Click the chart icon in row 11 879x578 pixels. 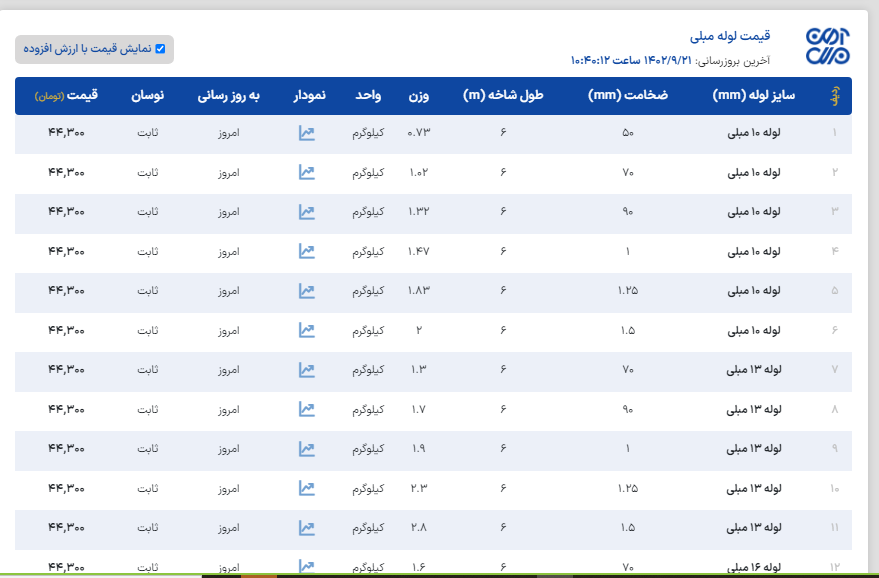click(x=307, y=527)
